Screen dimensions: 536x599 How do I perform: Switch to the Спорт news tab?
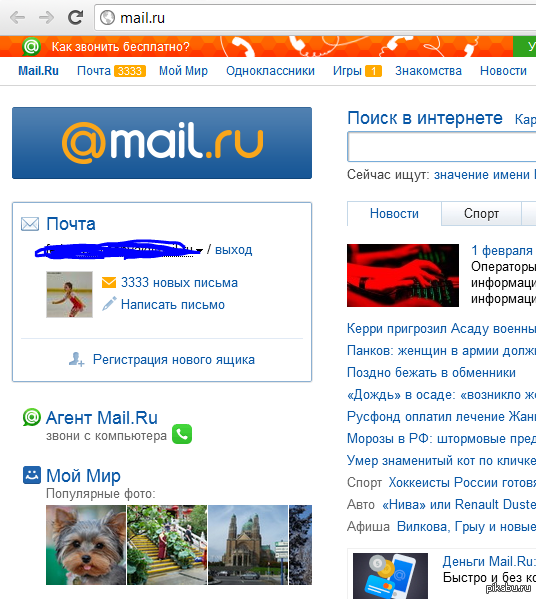(x=481, y=214)
